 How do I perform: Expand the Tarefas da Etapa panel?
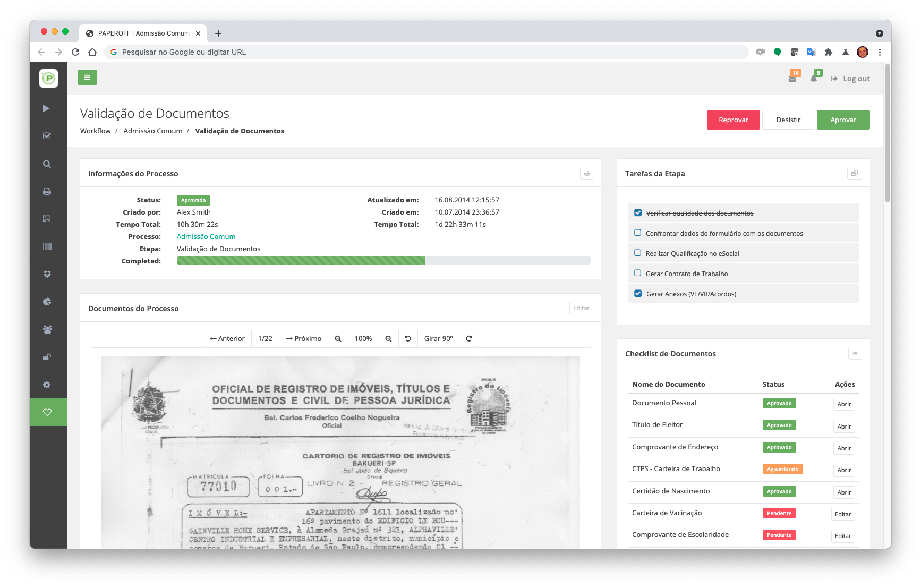pyautogui.click(x=854, y=174)
